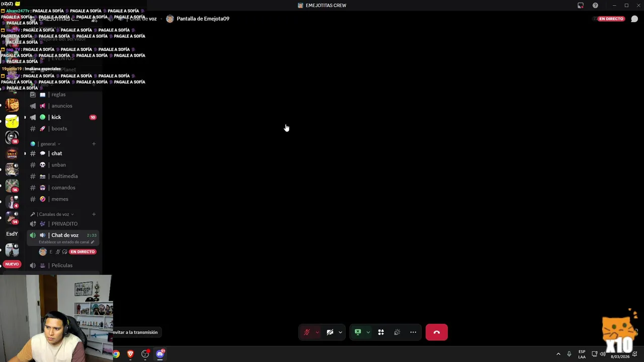The image size is (644, 362).
Task: Open the network tray icon
Action: pyautogui.click(x=594, y=354)
